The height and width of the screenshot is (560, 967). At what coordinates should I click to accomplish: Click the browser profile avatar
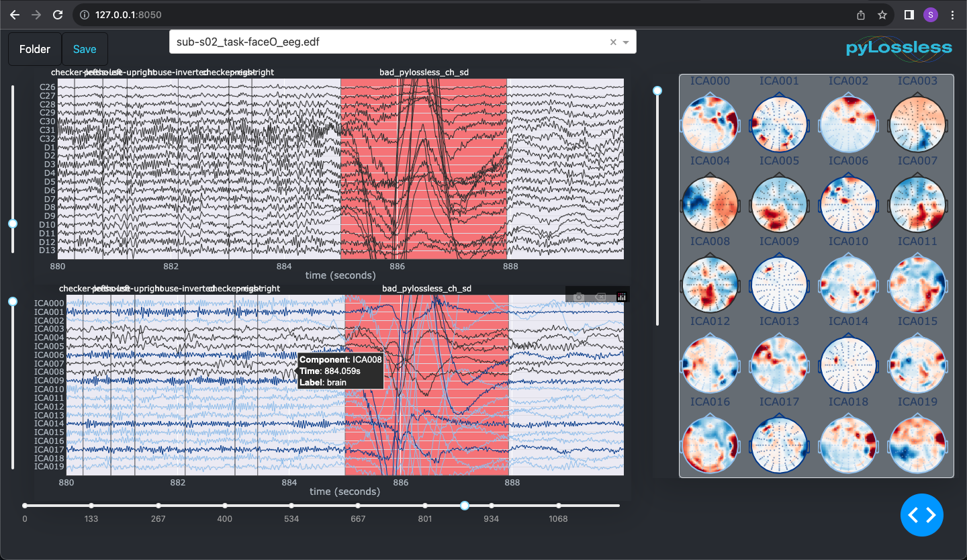(x=931, y=14)
